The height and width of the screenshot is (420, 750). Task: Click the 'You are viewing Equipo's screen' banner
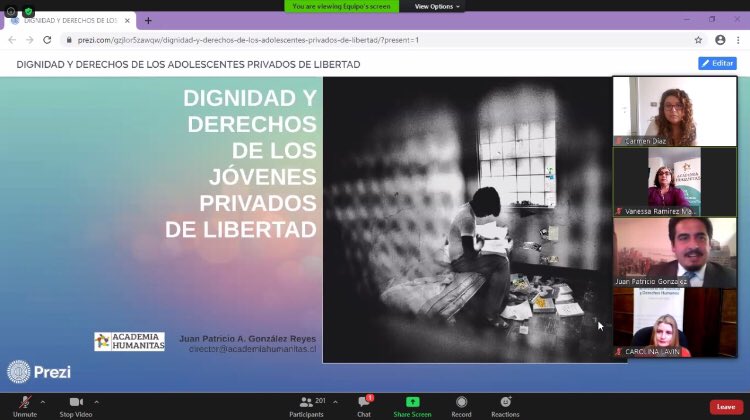click(342, 6)
